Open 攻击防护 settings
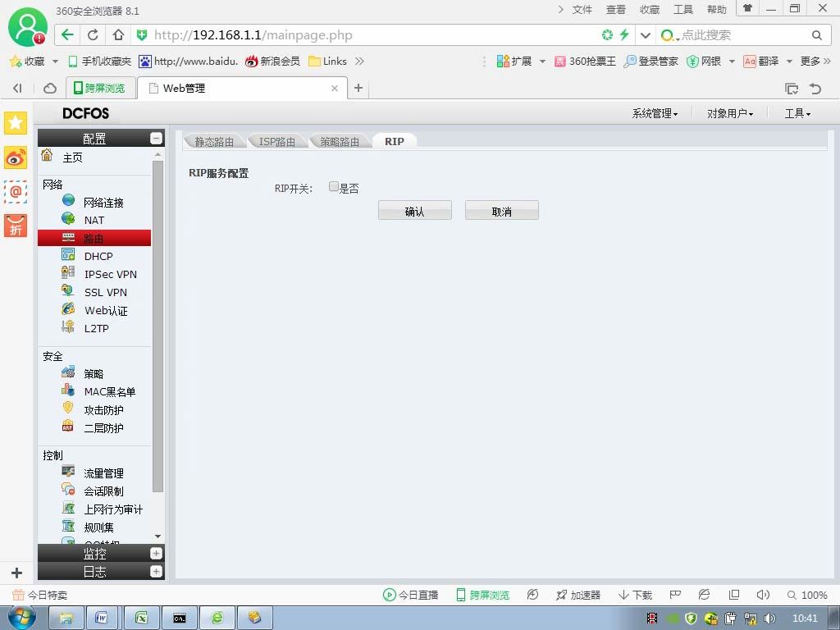Image resolution: width=840 pixels, height=630 pixels. pos(104,410)
